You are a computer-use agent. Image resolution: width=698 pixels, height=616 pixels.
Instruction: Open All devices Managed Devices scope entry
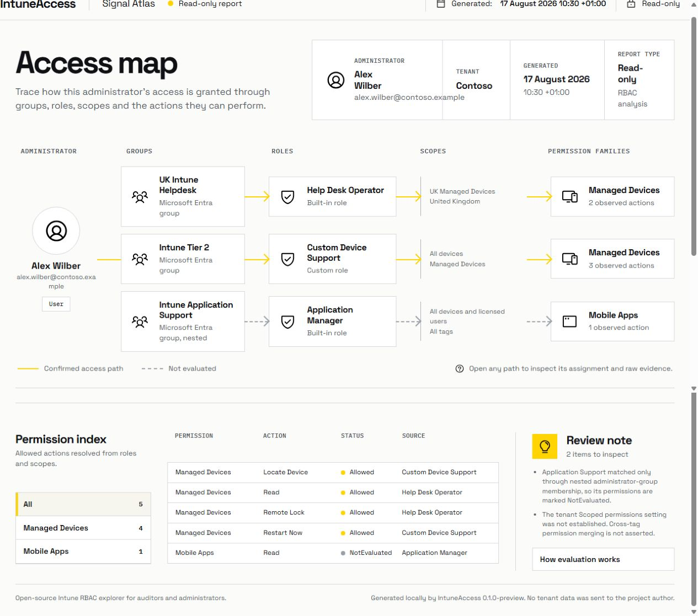click(457, 259)
